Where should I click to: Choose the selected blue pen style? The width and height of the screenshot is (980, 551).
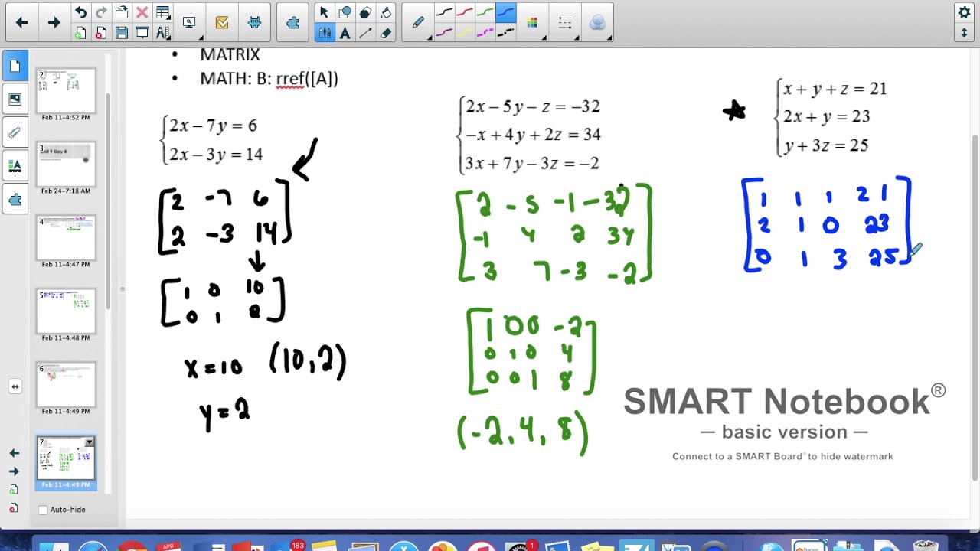coord(506,13)
